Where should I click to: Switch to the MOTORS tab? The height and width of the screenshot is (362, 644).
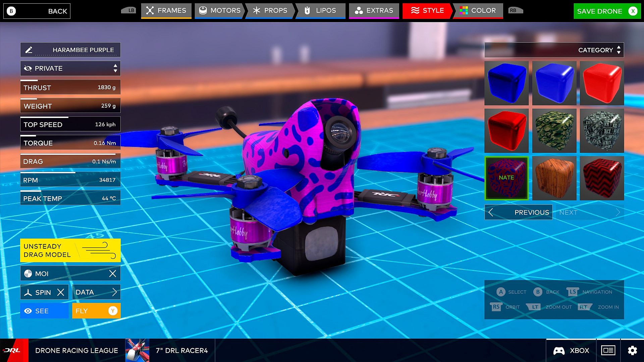point(220,11)
